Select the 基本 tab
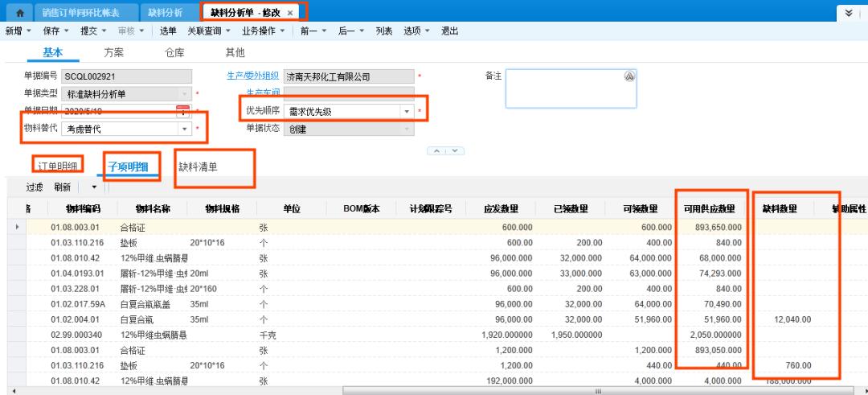Image resolution: width=868 pixels, height=395 pixels. pos(52,52)
